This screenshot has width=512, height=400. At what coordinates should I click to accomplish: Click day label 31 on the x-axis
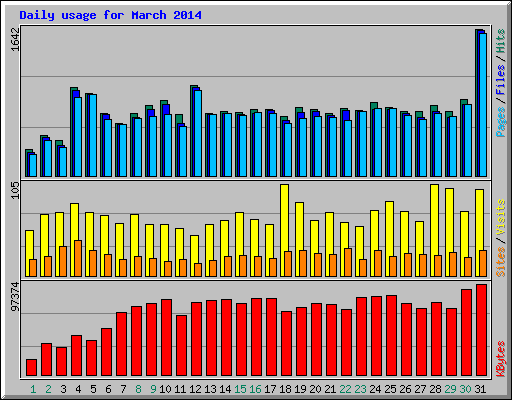click(480, 389)
